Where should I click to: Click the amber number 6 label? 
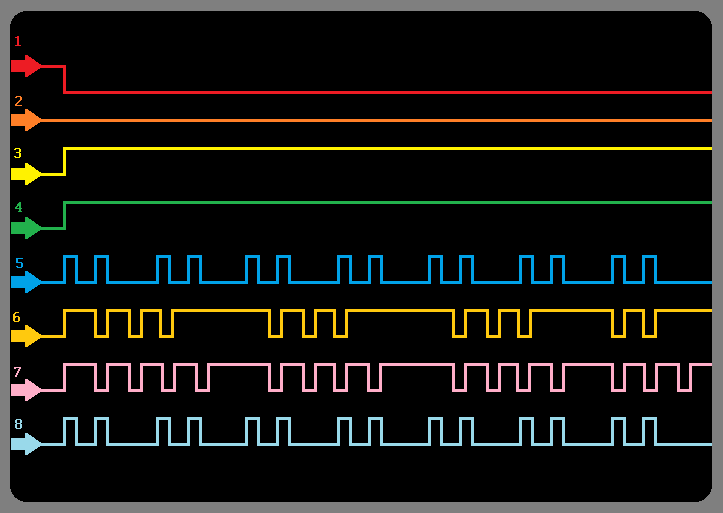pos(17,317)
